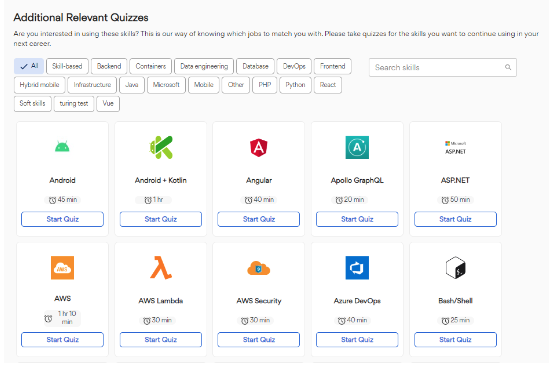The image size is (549, 375).
Task: Click the Azure DevOps card title
Action: (357, 301)
